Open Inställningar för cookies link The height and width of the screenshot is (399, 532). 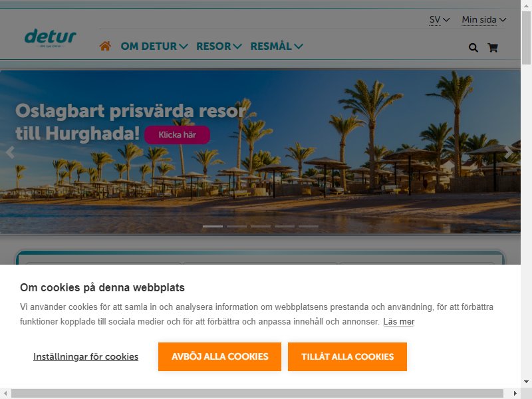tap(86, 356)
